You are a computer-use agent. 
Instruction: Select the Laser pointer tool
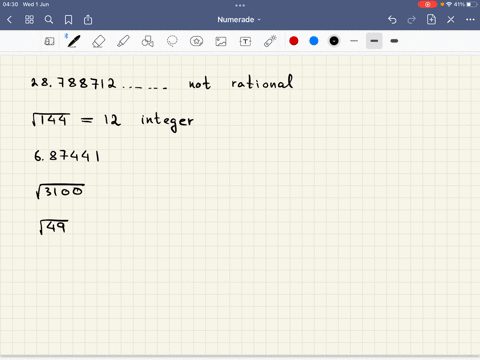[x=270, y=41]
